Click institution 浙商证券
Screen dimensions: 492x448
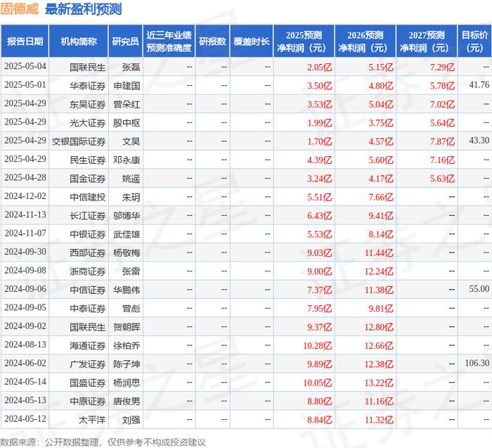[88, 271]
